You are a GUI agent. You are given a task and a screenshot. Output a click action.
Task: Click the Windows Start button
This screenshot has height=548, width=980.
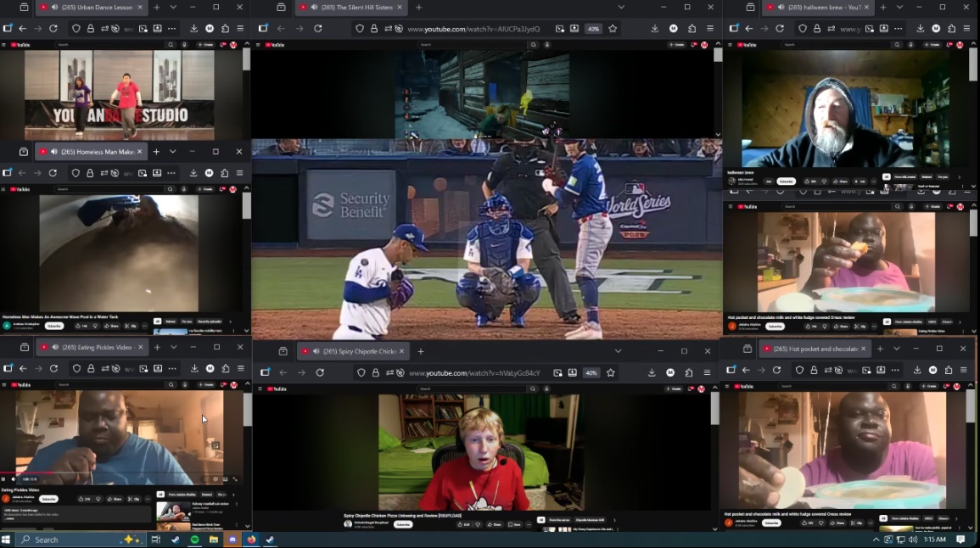6,540
